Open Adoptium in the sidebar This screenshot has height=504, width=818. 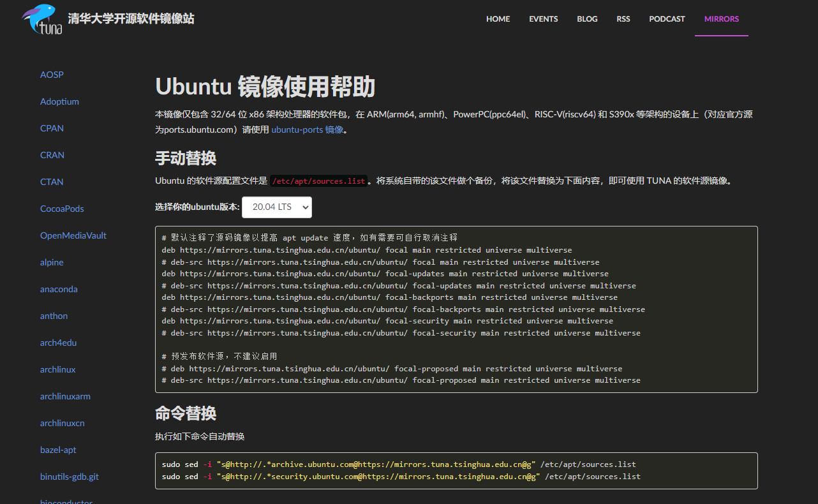click(59, 101)
